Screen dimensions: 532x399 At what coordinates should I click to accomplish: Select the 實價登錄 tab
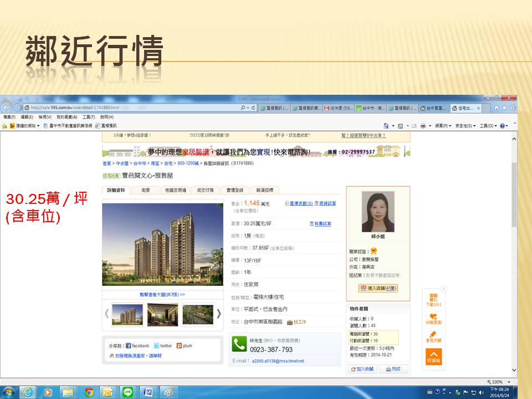[x=235, y=190]
